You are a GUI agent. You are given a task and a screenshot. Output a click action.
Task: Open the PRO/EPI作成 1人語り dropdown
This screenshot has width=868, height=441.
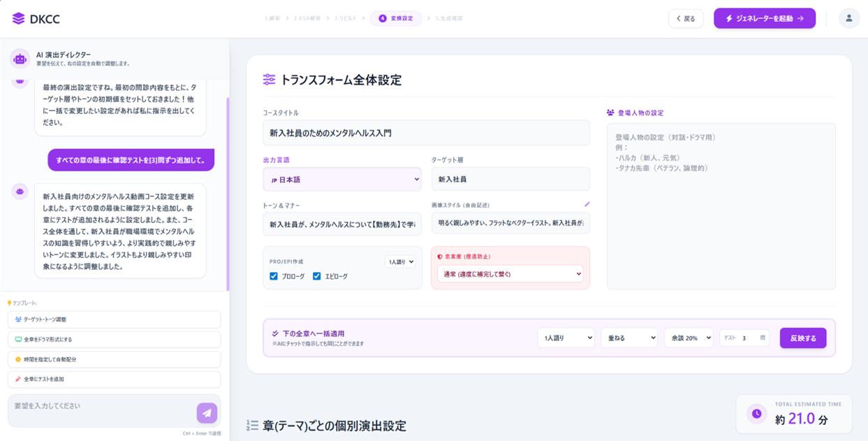pyautogui.click(x=400, y=262)
